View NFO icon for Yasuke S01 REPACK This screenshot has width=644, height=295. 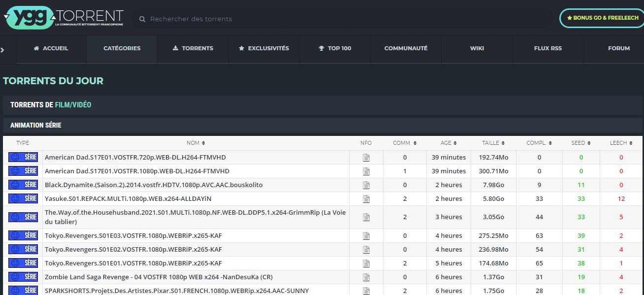coord(366,199)
